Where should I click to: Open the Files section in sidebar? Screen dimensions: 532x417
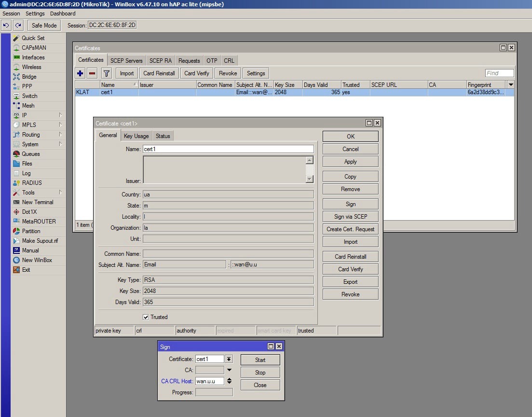click(27, 164)
